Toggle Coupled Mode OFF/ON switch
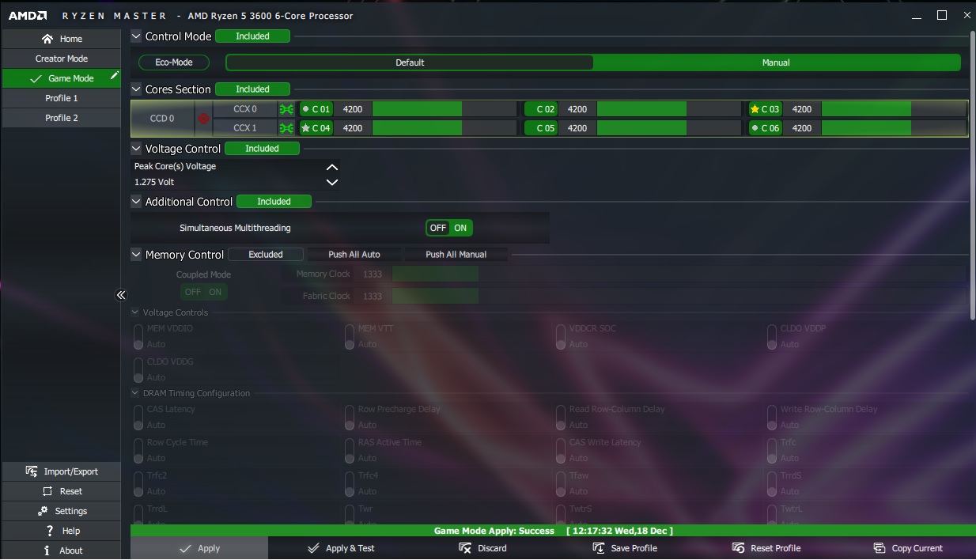The height and width of the screenshot is (560, 976). [x=203, y=292]
